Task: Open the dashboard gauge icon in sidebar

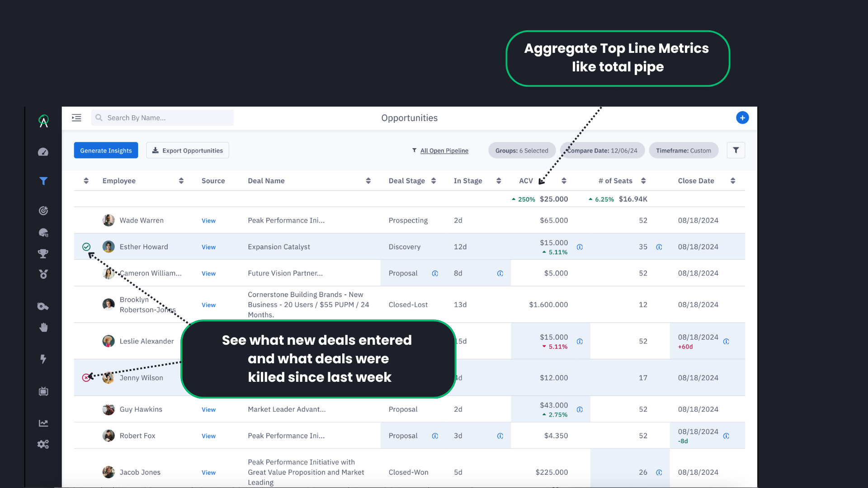Action: pos(43,152)
